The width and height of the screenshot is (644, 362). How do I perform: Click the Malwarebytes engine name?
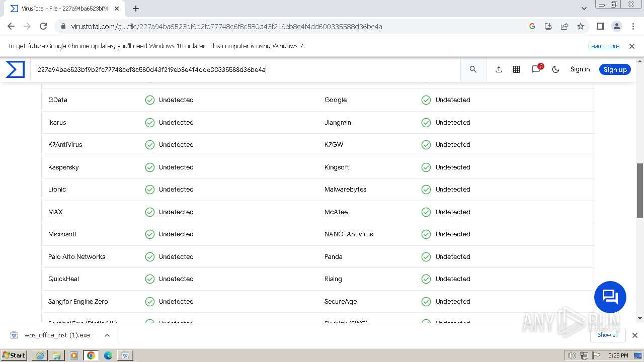tap(345, 190)
